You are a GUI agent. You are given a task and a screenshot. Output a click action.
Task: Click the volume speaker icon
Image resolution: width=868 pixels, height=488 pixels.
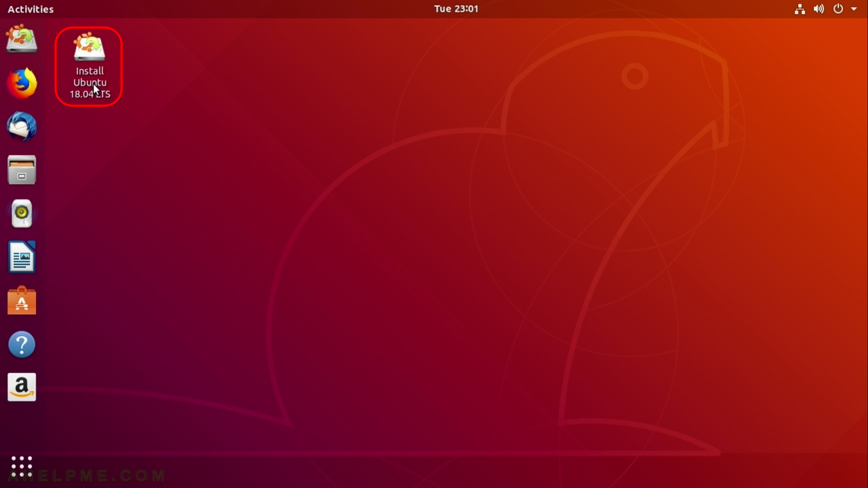pyautogui.click(x=819, y=9)
